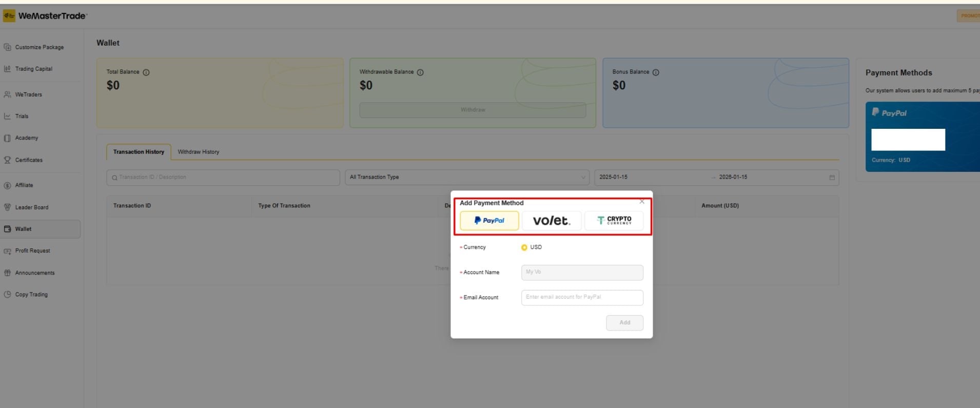Click the Trading Capital sidebar icon
980x408 pixels.
click(x=7, y=69)
